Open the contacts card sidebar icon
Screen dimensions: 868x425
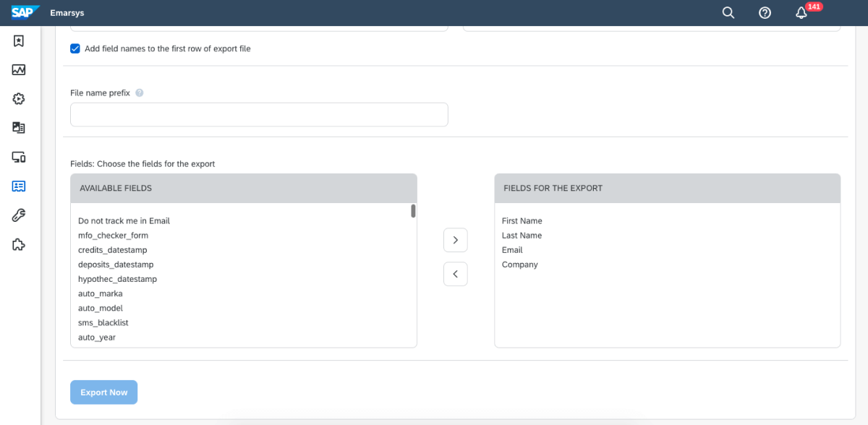[19, 186]
